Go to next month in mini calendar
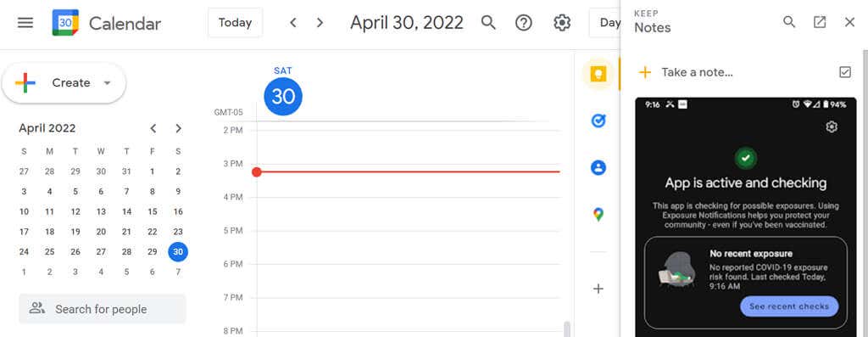 [178, 128]
